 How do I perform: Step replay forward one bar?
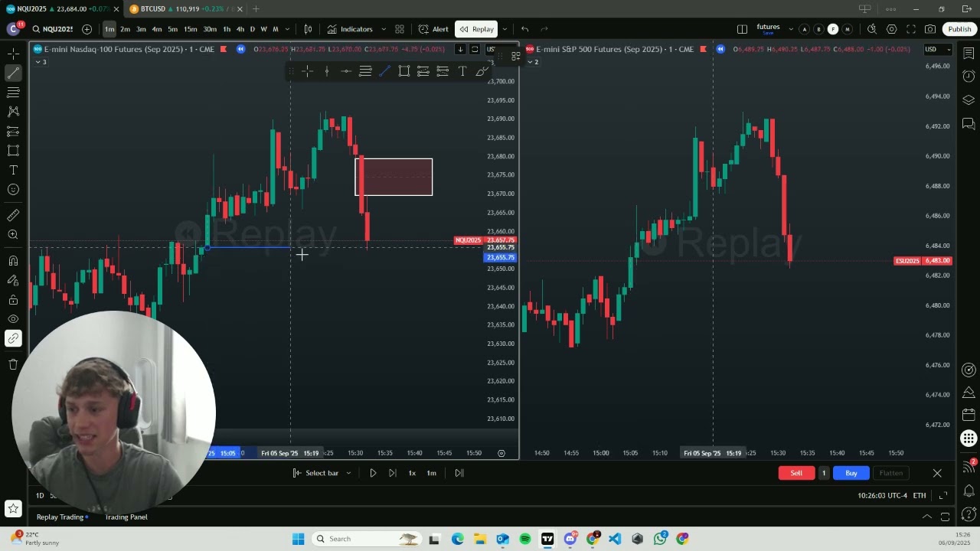click(x=392, y=473)
